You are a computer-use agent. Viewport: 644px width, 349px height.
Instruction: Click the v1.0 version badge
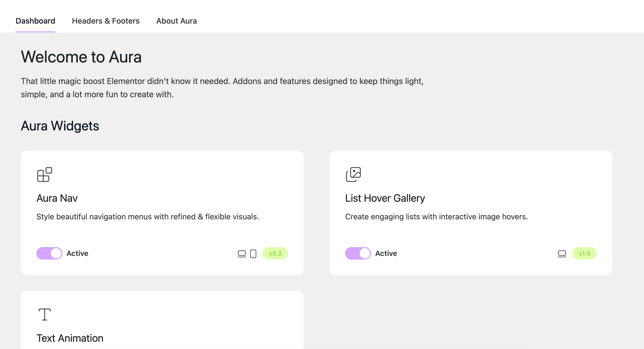click(584, 253)
